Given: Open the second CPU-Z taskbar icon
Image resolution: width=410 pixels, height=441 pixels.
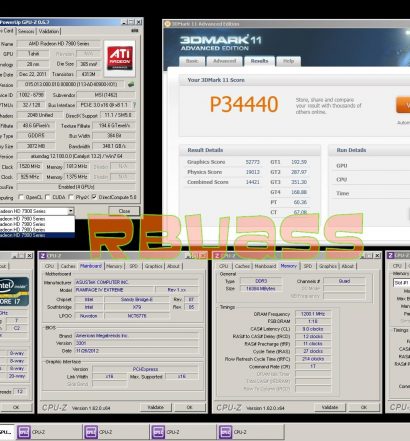Looking at the screenshot, I should 91,432.
